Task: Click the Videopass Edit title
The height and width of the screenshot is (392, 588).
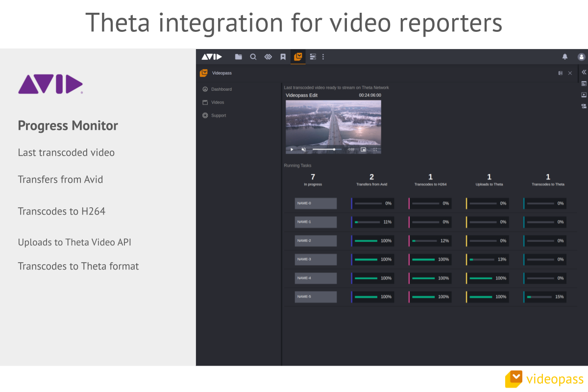Action: coord(302,95)
